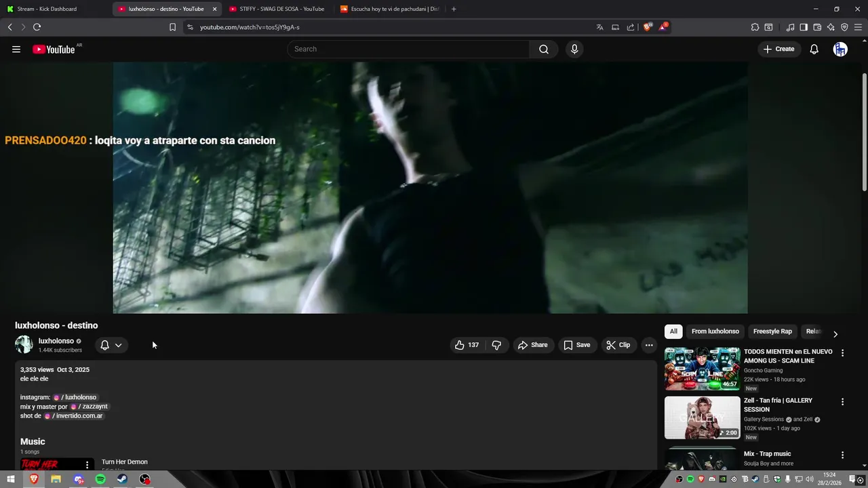Image resolution: width=868 pixels, height=488 pixels.
Task: Open the translate page icon
Action: point(599,27)
